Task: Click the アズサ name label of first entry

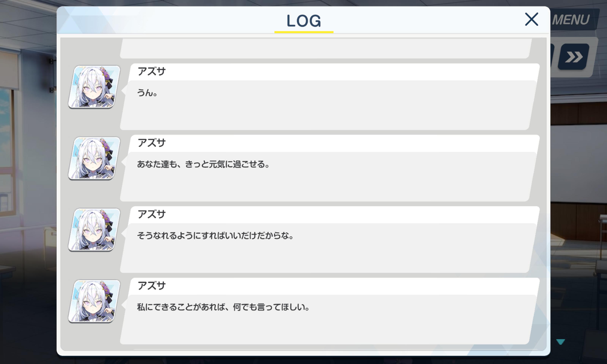Action: point(152,71)
